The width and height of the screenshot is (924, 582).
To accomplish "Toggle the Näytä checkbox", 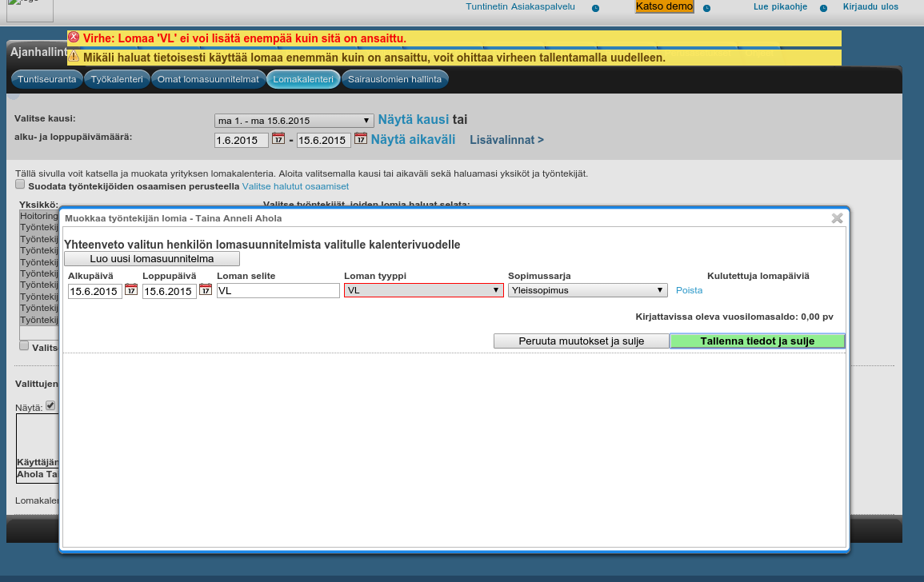I will tap(50, 405).
